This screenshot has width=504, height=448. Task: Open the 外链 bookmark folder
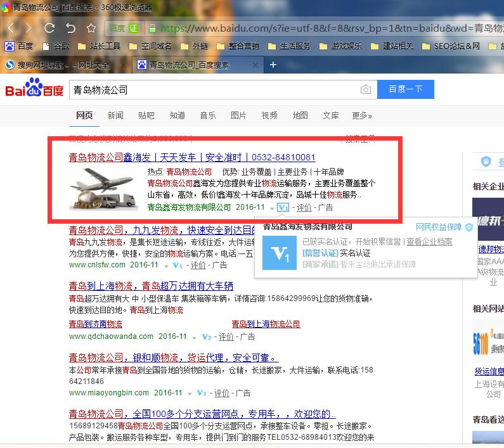[194, 46]
